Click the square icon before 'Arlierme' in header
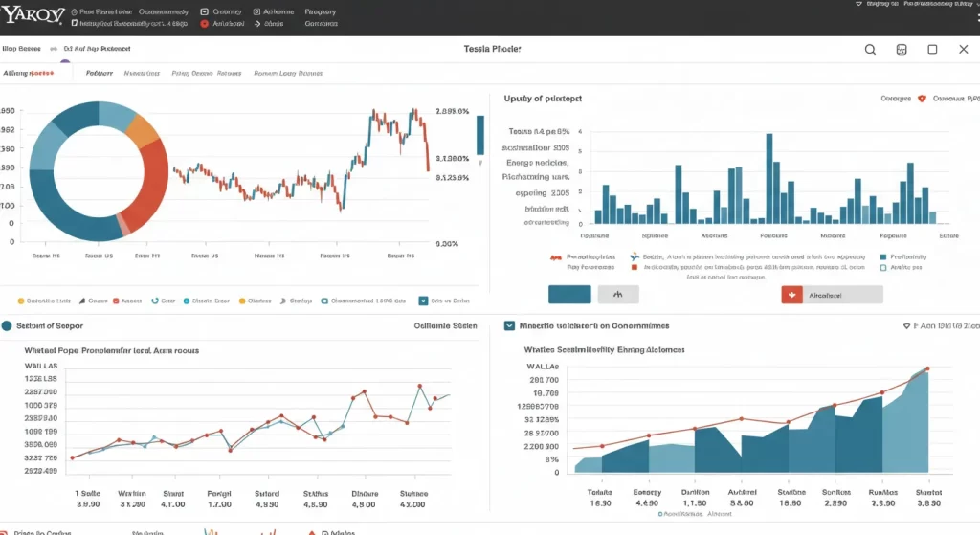The image size is (980, 535). point(256,11)
